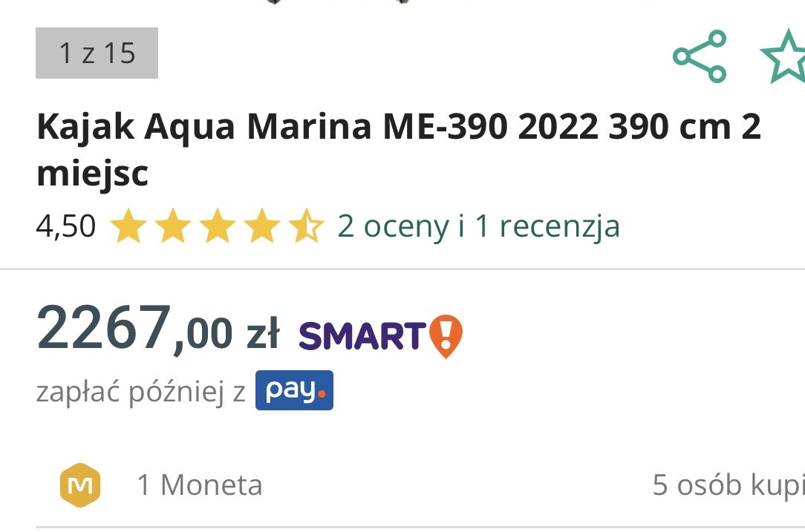
Task: Open the '1 Moneta' label
Action: click(x=200, y=485)
